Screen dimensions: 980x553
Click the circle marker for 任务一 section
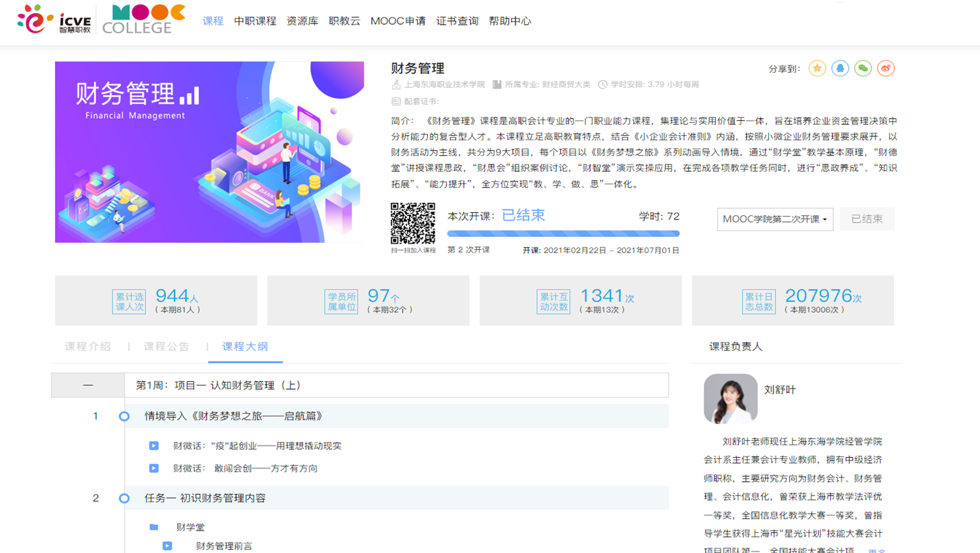(x=124, y=498)
